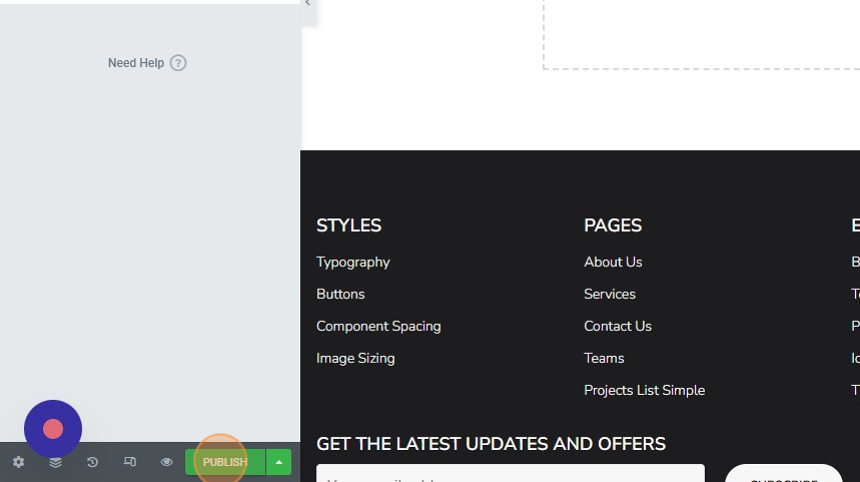Collapse the editor panel with the chevron
860x482 pixels.
[x=308, y=3]
